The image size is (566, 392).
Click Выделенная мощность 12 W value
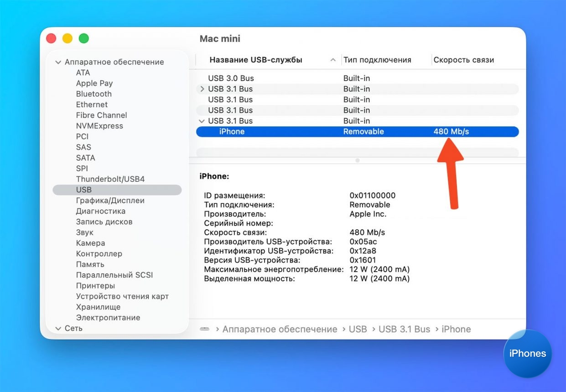(379, 279)
